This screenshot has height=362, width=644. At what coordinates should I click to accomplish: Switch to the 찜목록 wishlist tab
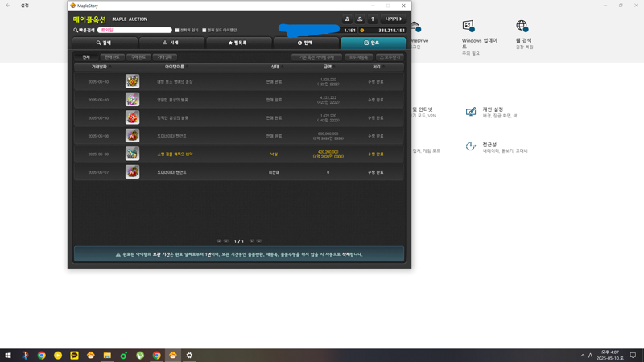tap(238, 43)
